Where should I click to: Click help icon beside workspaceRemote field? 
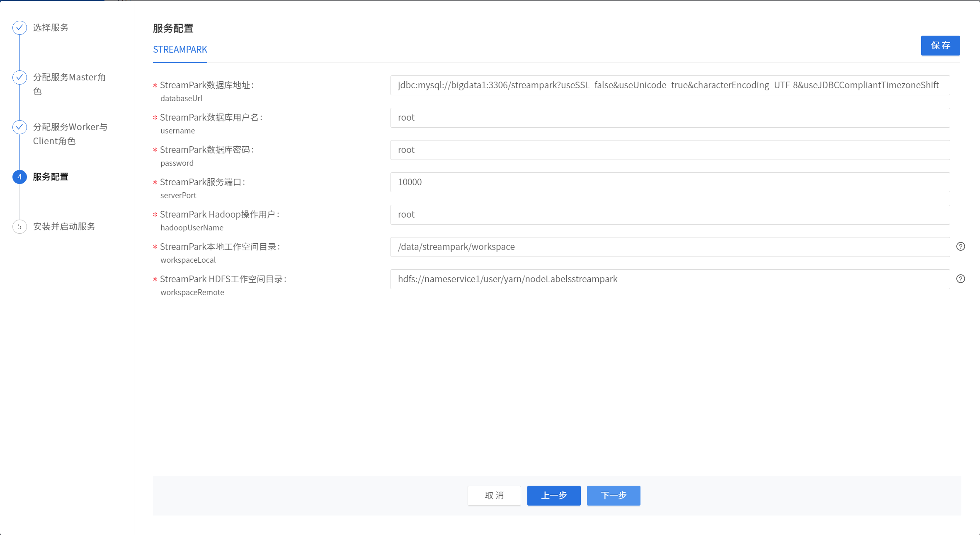961,279
